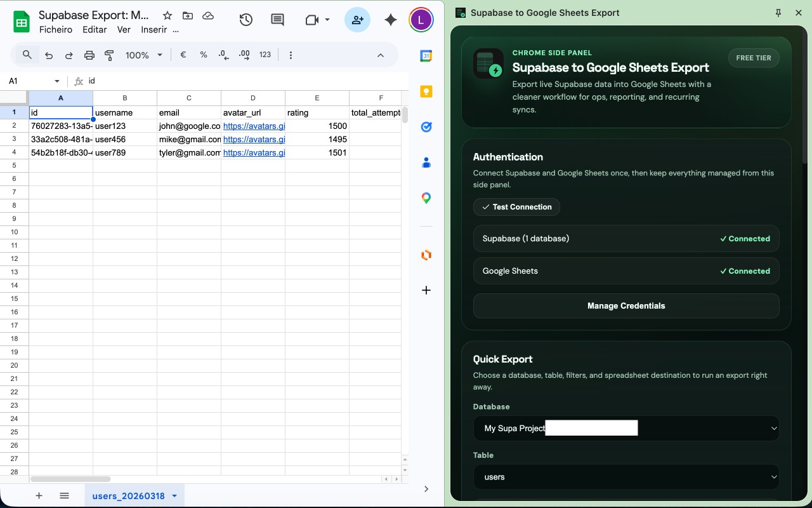Expand the Database dropdown
The width and height of the screenshot is (812, 508).
point(626,429)
